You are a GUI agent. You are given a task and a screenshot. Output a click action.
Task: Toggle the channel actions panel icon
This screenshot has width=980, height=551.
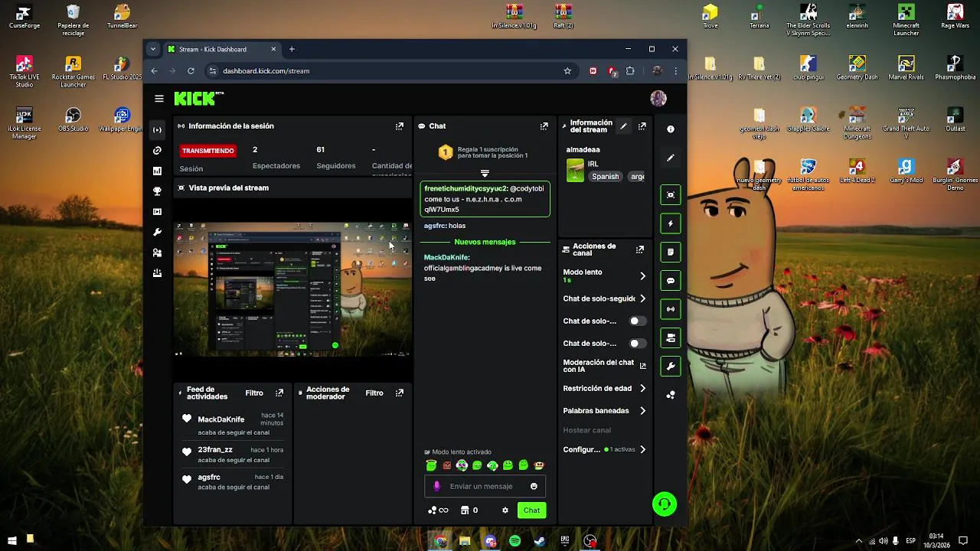tap(671, 337)
